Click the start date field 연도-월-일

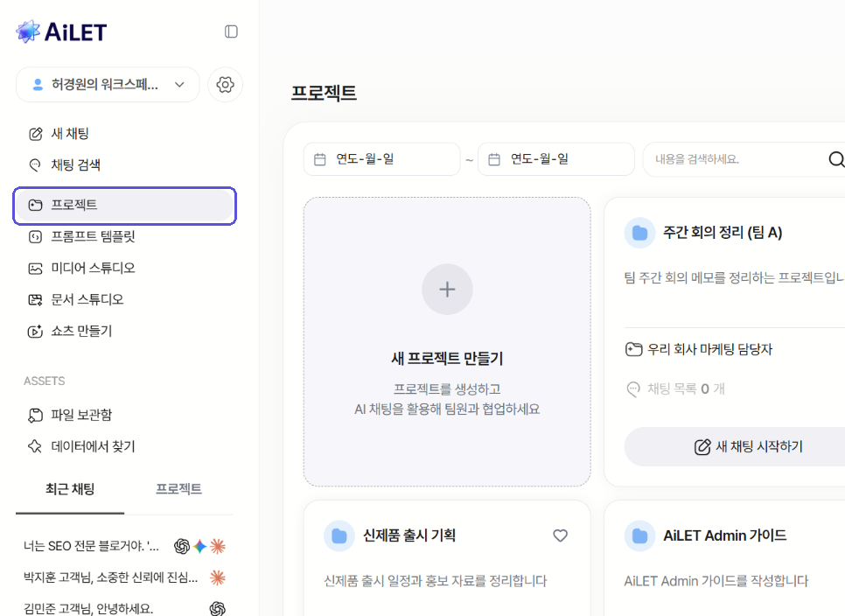click(x=382, y=159)
